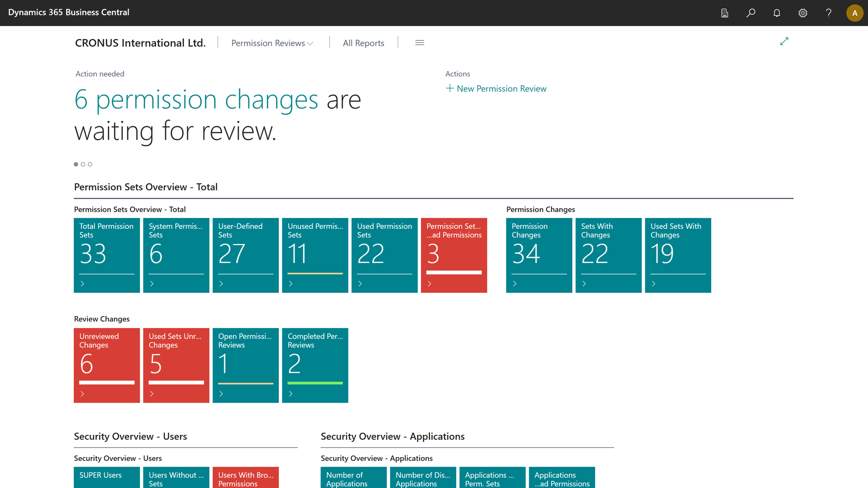Open the user account avatar A

click(x=855, y=13)
